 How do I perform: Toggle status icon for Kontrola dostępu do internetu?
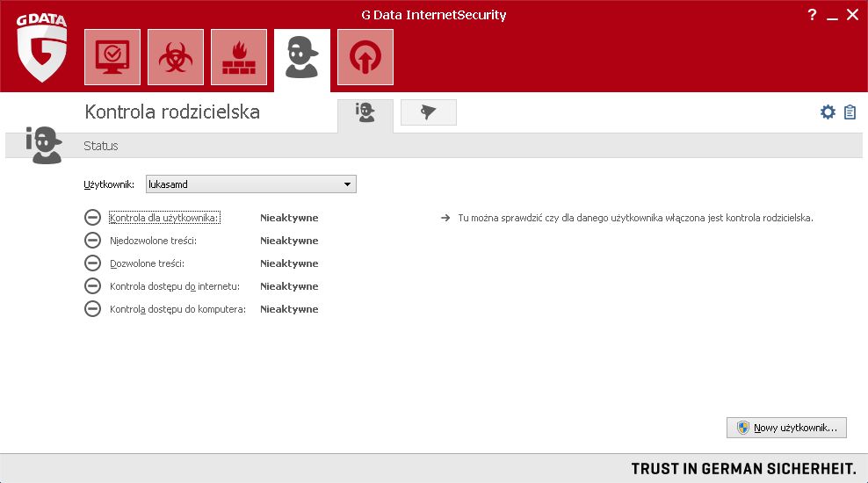(92, 285)
